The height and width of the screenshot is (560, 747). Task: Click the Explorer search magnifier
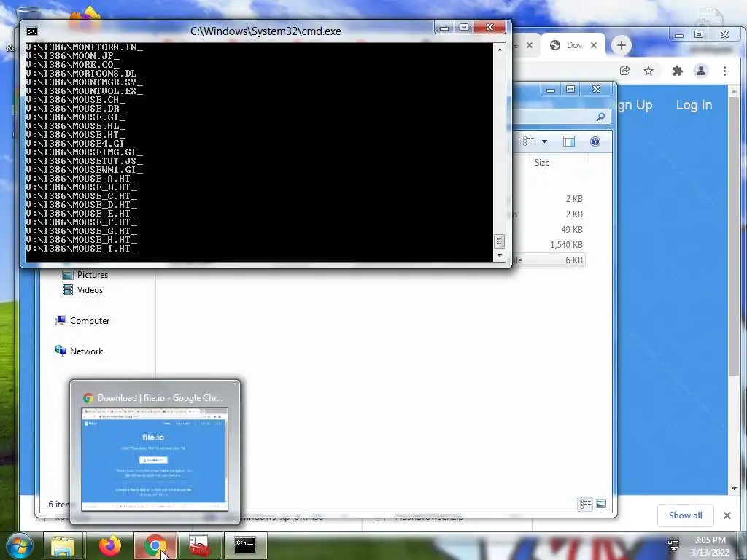coord(601,117)
